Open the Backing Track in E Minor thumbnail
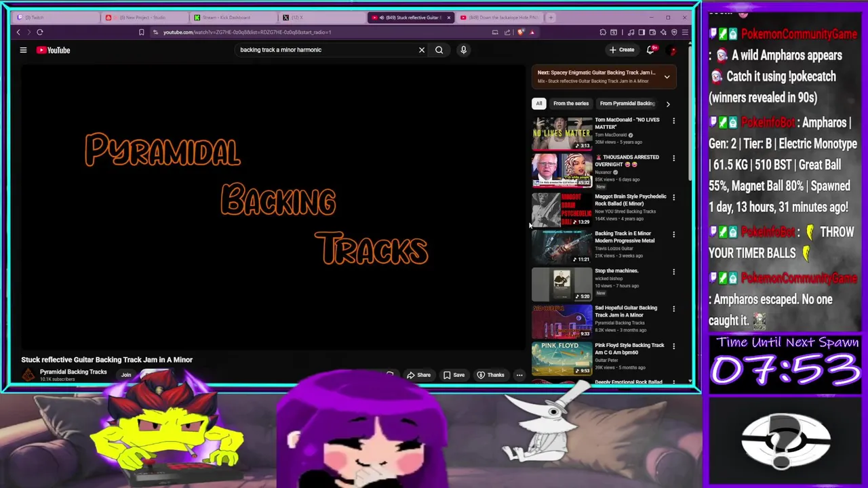The height and width of the screenshot is (488, 868). tap(562, 247)
